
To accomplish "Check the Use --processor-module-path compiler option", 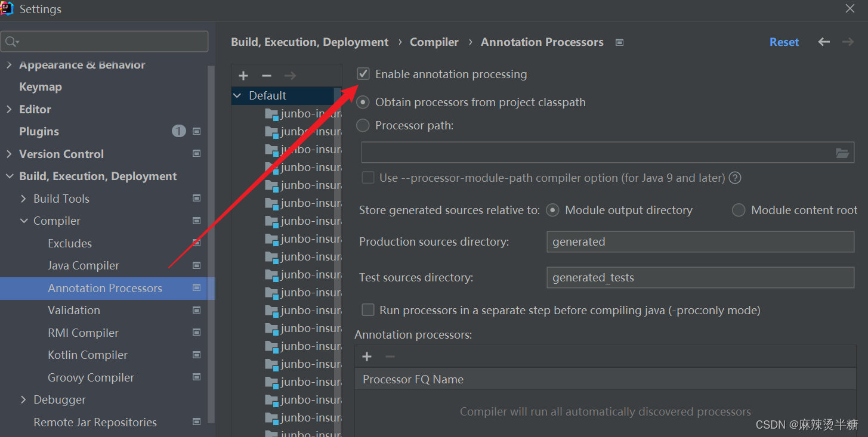I will [x=368, y=178].
